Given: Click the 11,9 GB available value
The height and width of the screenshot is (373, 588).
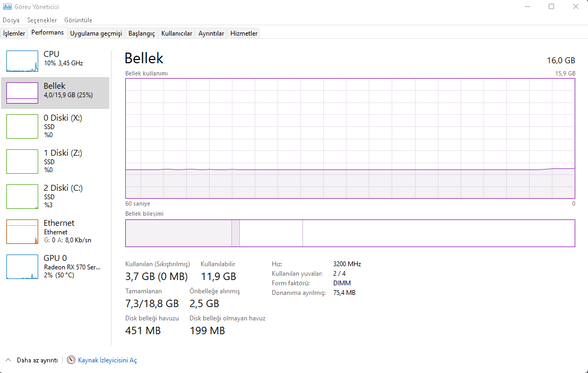Looking at the screenshot, I should click(218, 276).
